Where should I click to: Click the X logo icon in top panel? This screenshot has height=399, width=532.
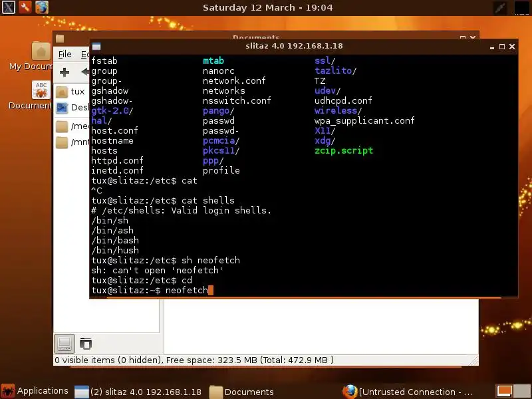(8, 7)
